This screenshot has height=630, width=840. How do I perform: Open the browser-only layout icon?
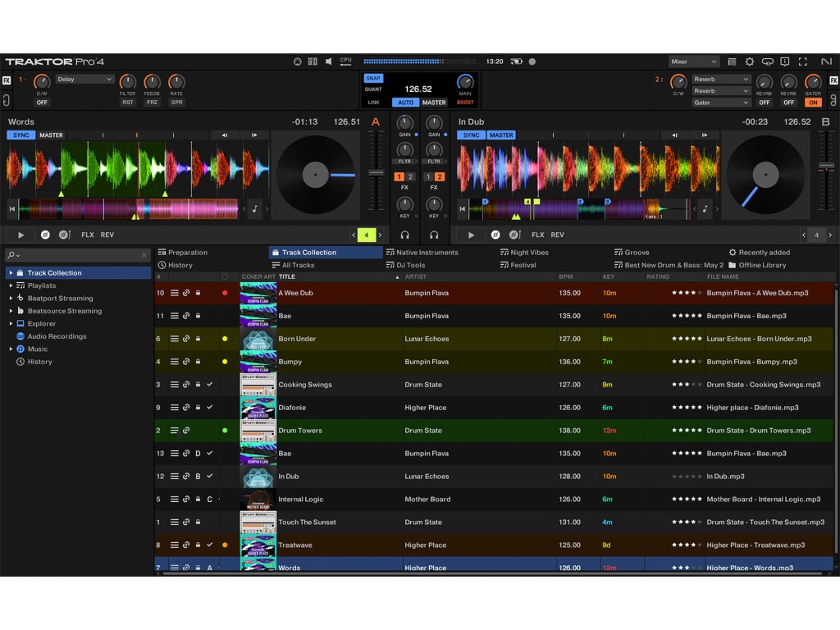pos(732,62)
